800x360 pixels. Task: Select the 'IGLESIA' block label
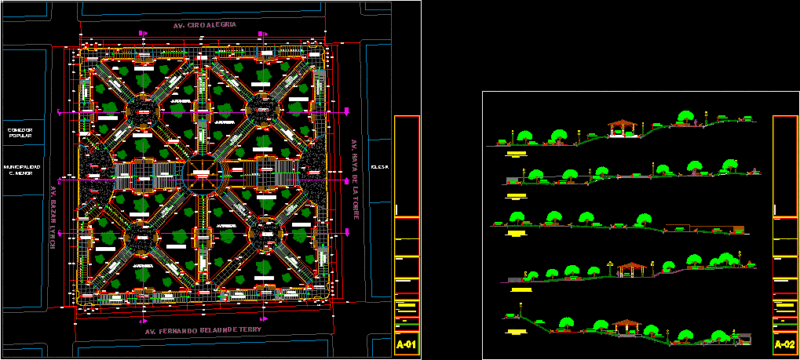click(380, 167)
